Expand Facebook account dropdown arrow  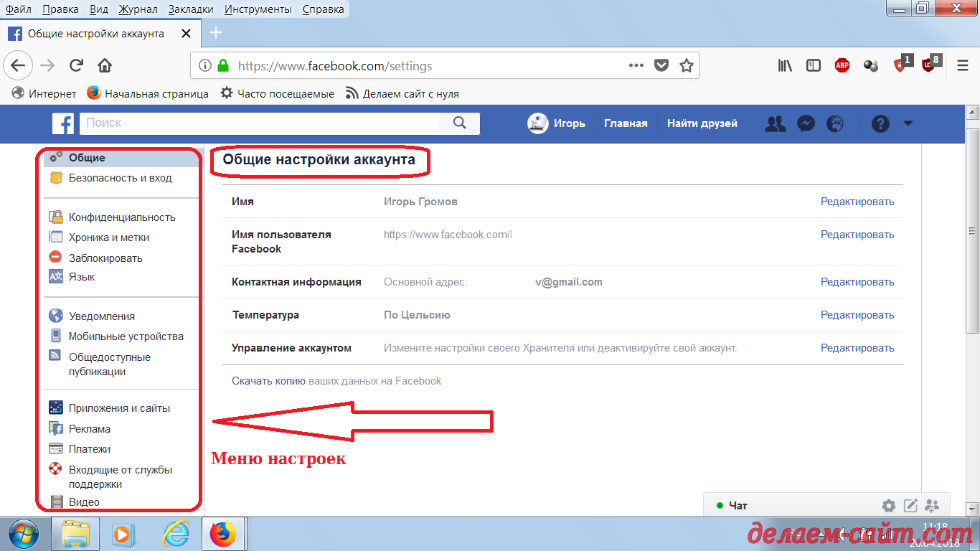(x=908, y=123)
